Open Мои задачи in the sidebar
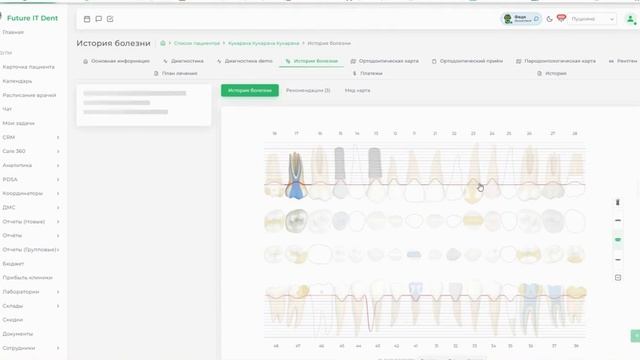 click(x=18, y=123)
